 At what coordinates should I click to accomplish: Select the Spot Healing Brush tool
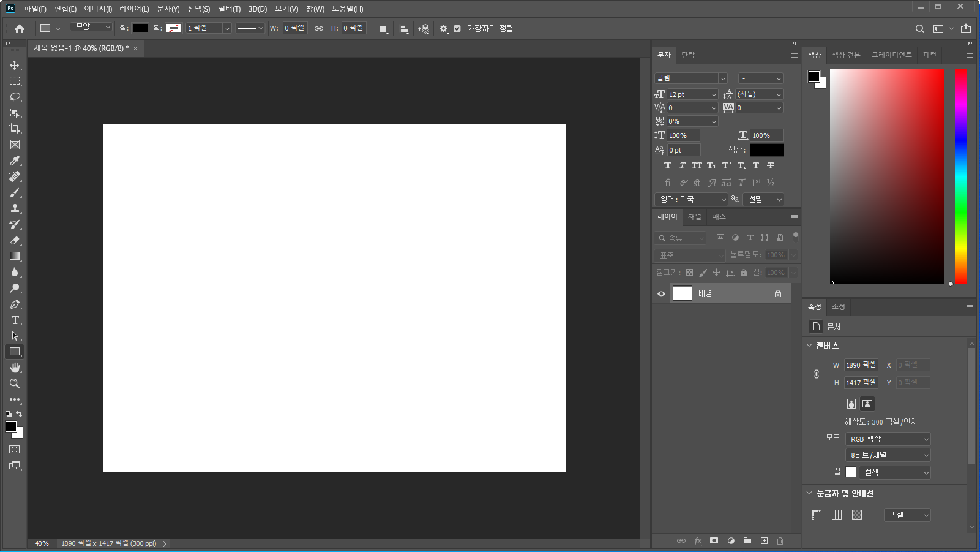point(15,176)
